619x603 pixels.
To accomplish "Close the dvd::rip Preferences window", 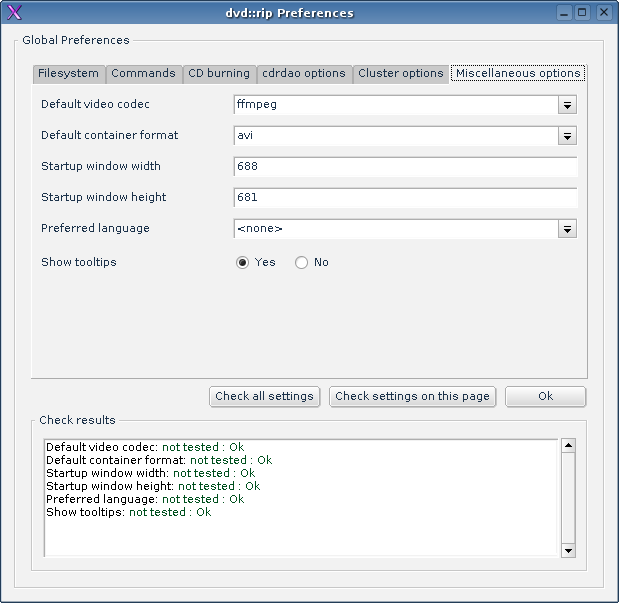I will pos(604,13).
